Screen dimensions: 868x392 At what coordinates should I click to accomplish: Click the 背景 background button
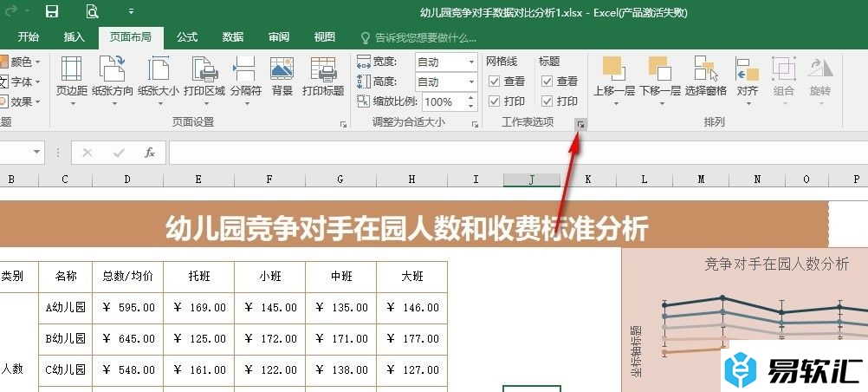282,78
